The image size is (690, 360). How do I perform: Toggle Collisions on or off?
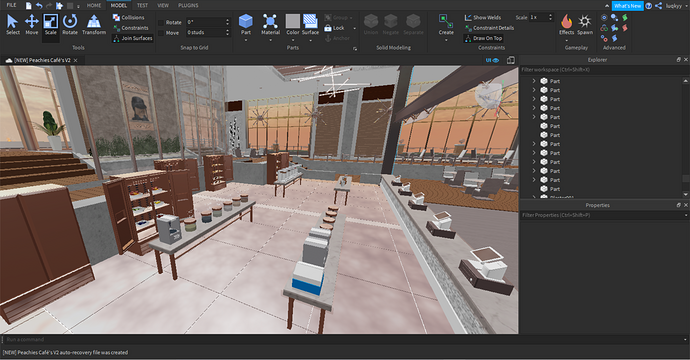click(128, 18)
